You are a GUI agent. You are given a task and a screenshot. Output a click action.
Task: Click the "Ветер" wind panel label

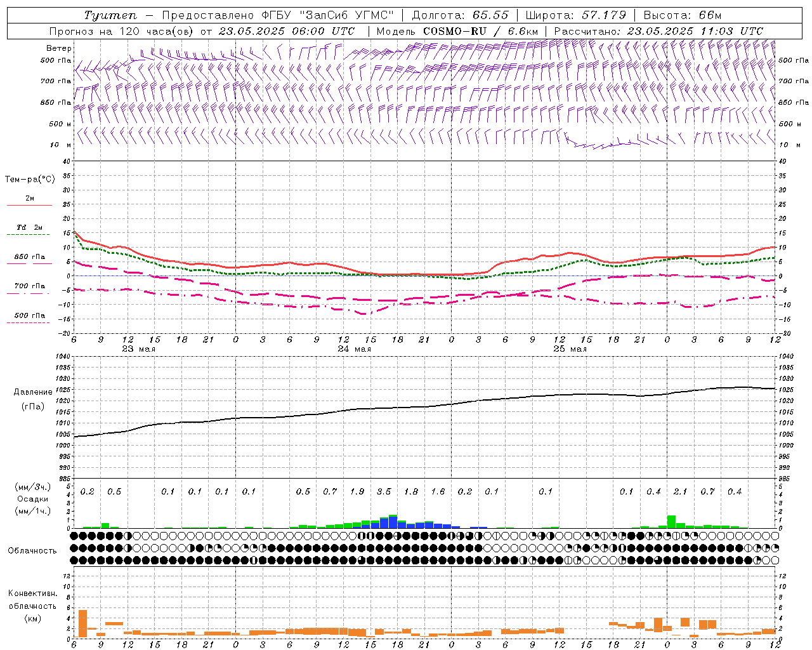tap(59, 48)
